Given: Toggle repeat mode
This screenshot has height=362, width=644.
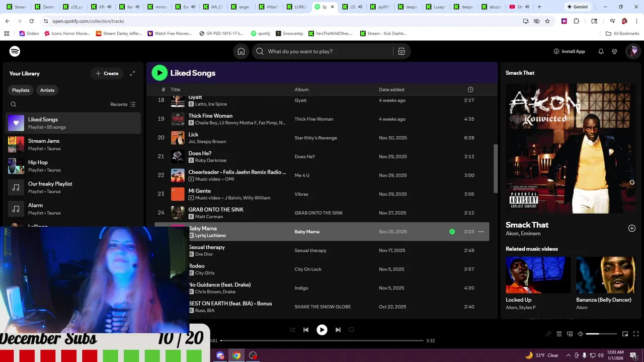Looking at the screenshot, I should 352,330.
